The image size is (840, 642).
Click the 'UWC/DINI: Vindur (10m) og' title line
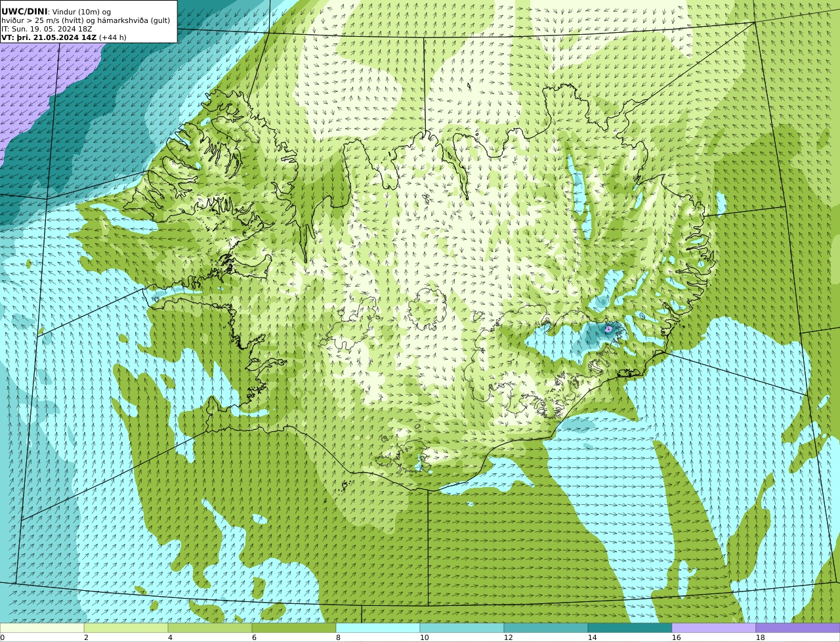56,12
